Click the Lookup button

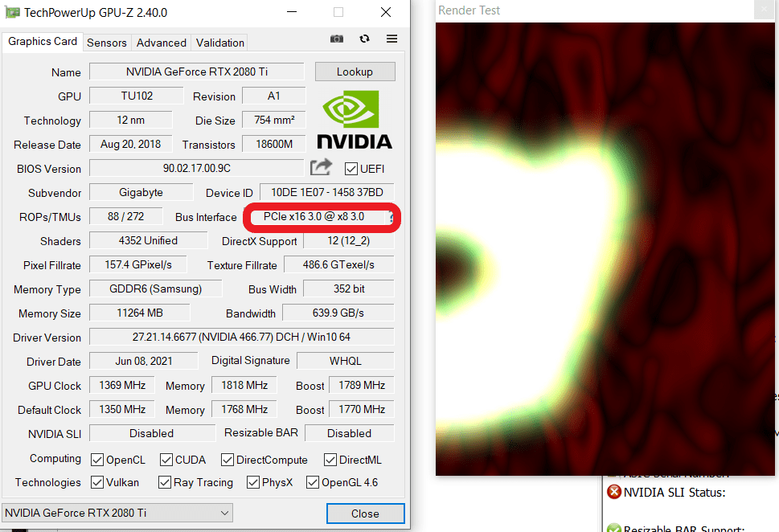pos(355,72)
